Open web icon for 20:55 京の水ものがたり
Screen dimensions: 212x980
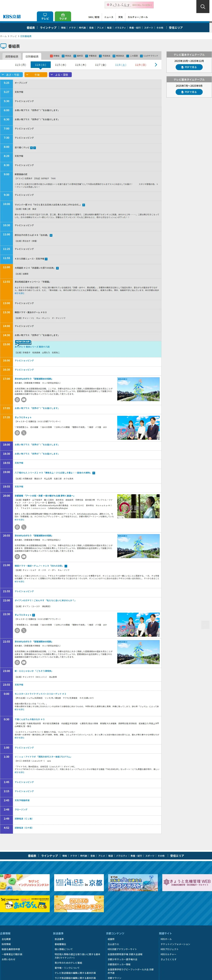(x=17, y=557)
